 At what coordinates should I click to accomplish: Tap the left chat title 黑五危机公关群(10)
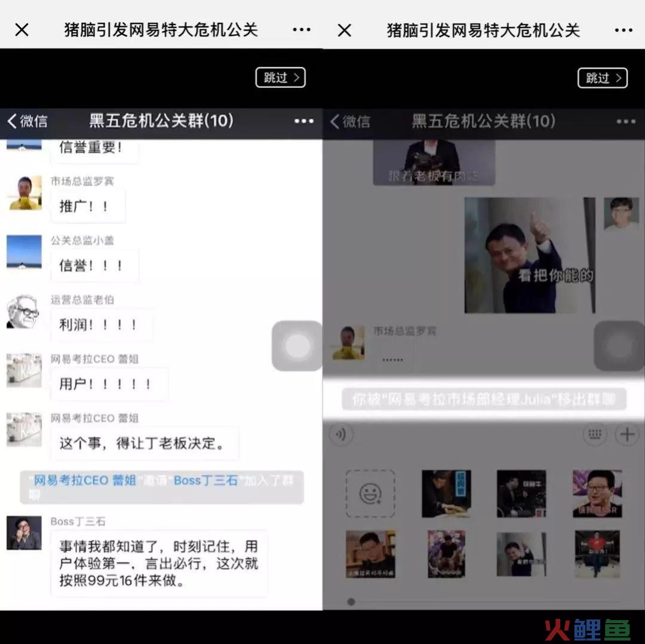coord(161,121)
